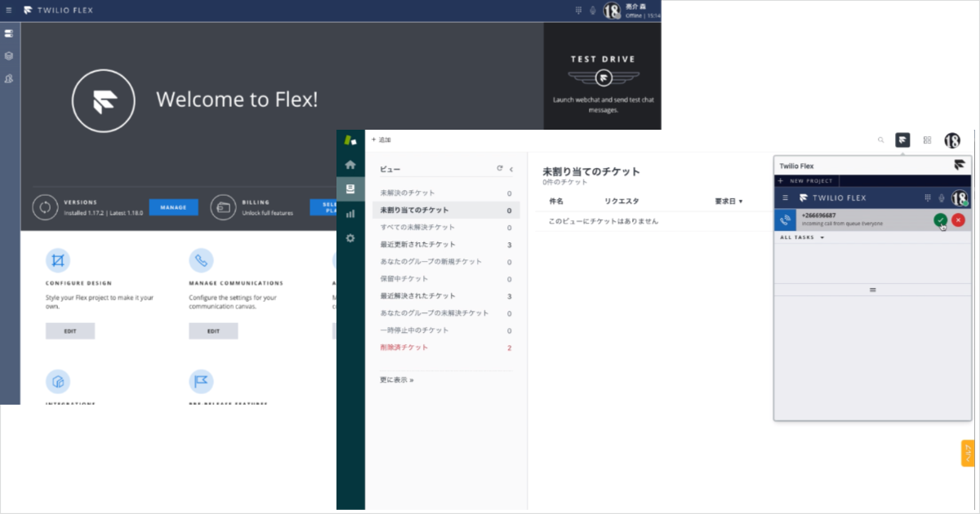
Task: Select 最近解決されたチケット view
Action: pyautogui.click(x=446, y=296)
